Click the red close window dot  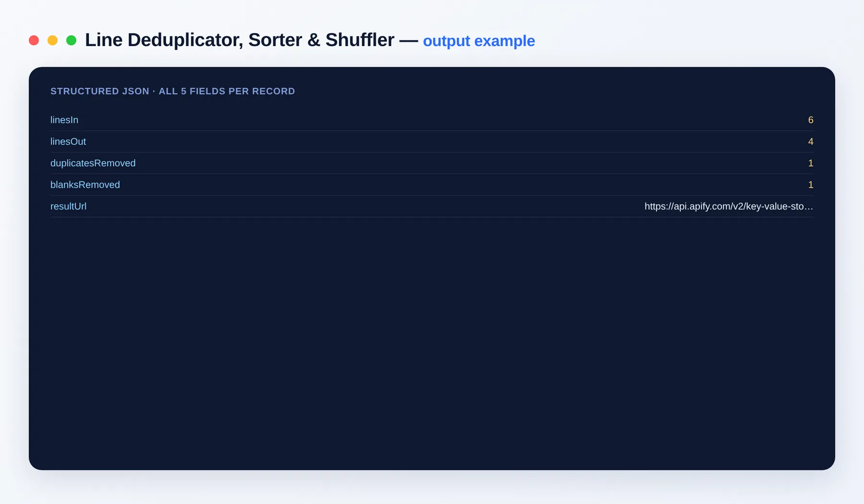click(34, 40)
